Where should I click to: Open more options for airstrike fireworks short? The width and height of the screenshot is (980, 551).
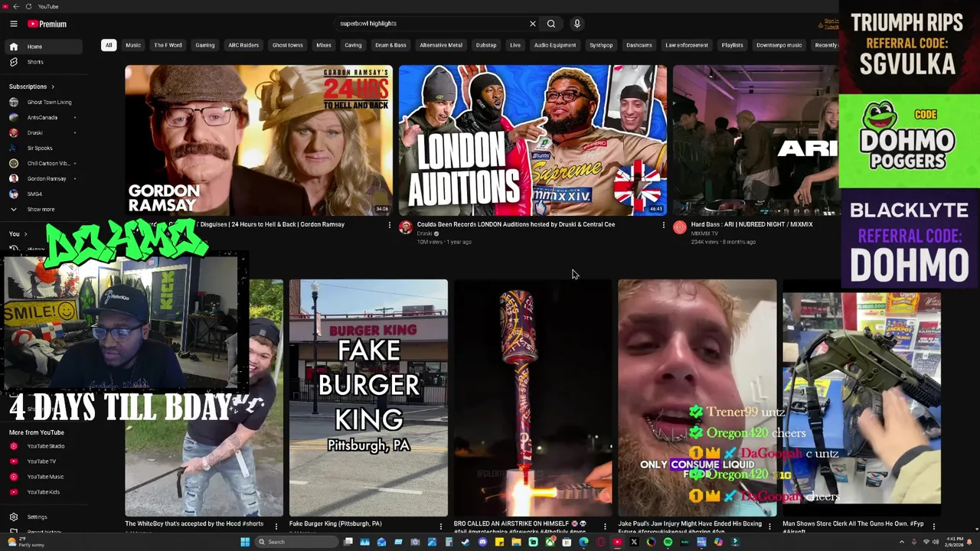pos(605,526)
